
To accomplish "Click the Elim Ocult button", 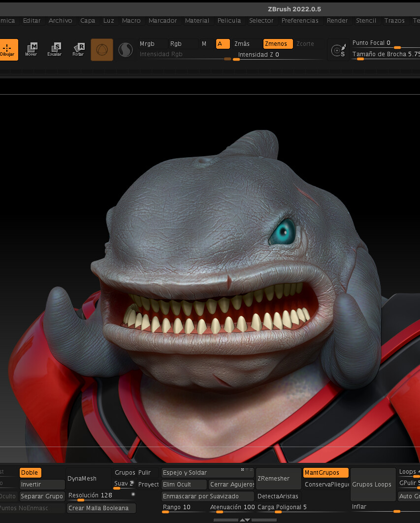I will 184,485.
